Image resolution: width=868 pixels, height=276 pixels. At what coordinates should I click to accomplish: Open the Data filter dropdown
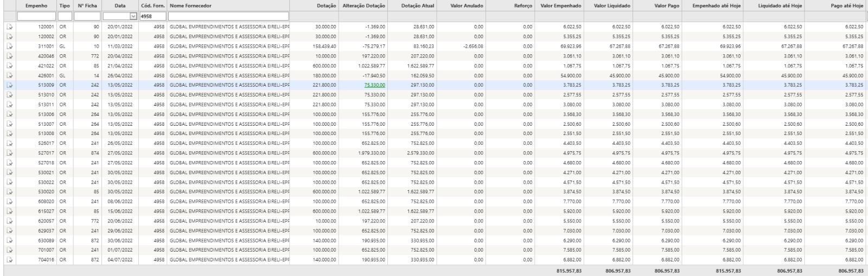133,16
